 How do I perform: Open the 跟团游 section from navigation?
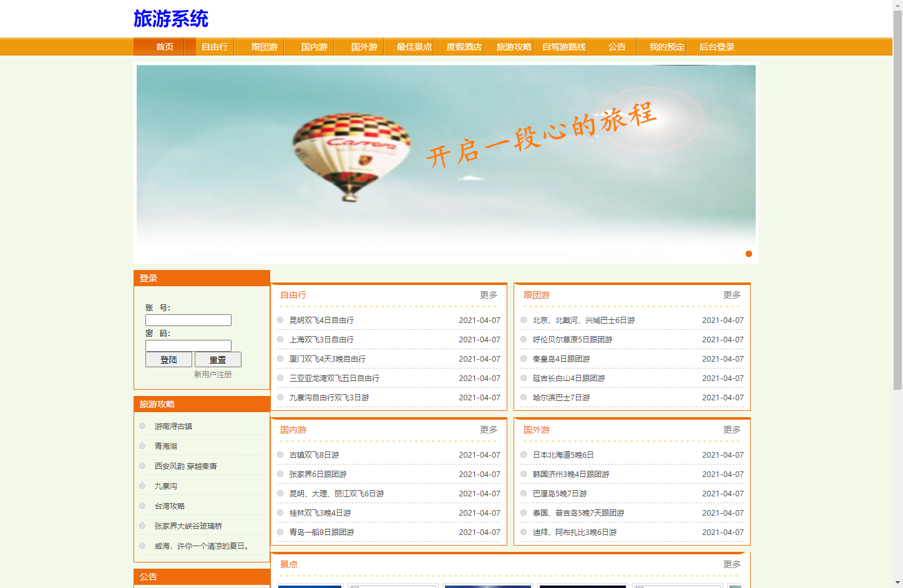click(x=264, y=46)
